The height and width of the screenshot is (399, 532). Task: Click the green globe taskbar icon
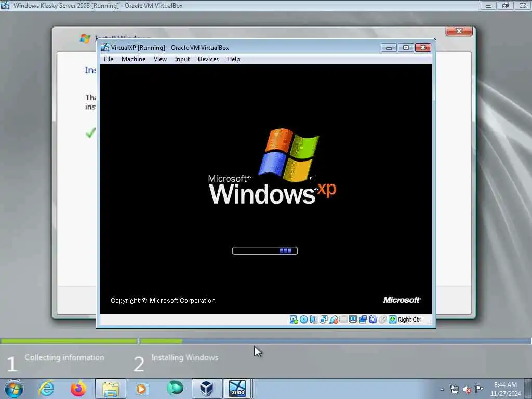175,388
